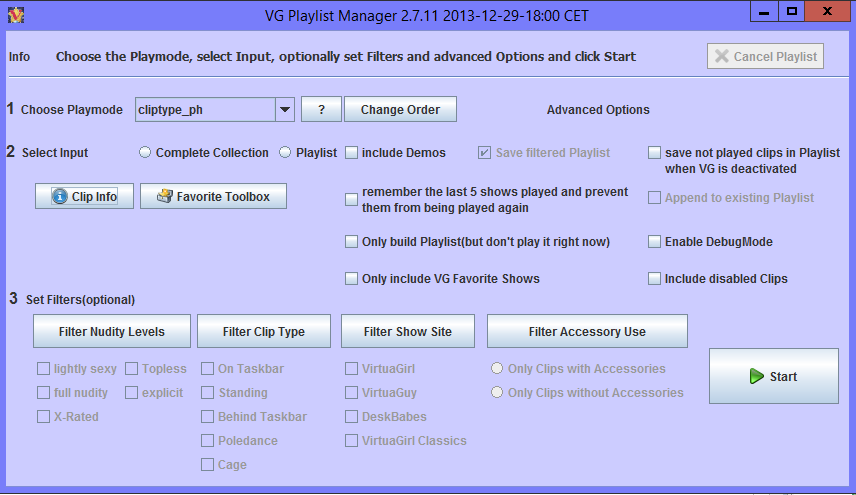The height and width of the screenshot is (495, 856).
Task: Check the Behind Taskbar clip type
Action: tap(207, 417)
